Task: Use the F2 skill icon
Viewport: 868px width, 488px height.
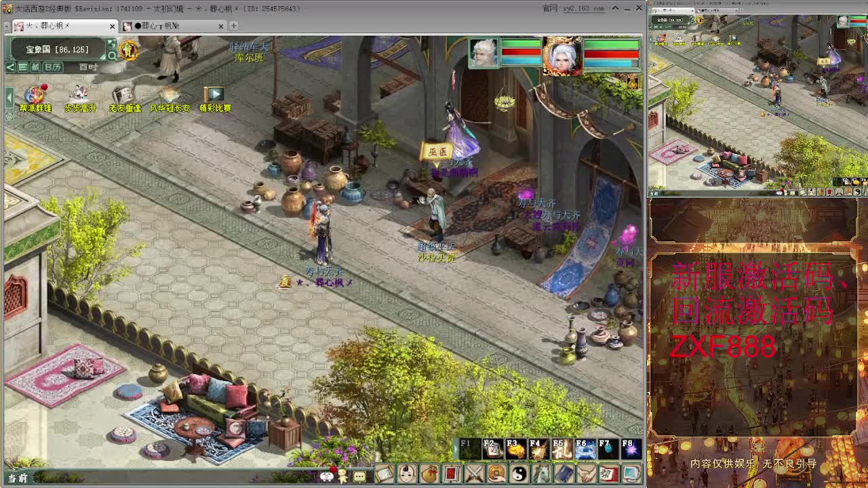Action: click(x=492, y=449)
